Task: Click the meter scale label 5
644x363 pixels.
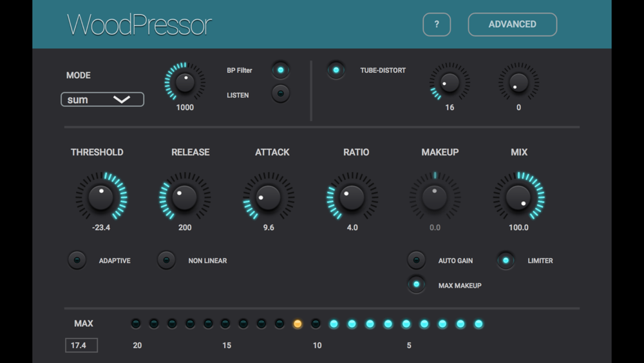Action: coord(409,346)
